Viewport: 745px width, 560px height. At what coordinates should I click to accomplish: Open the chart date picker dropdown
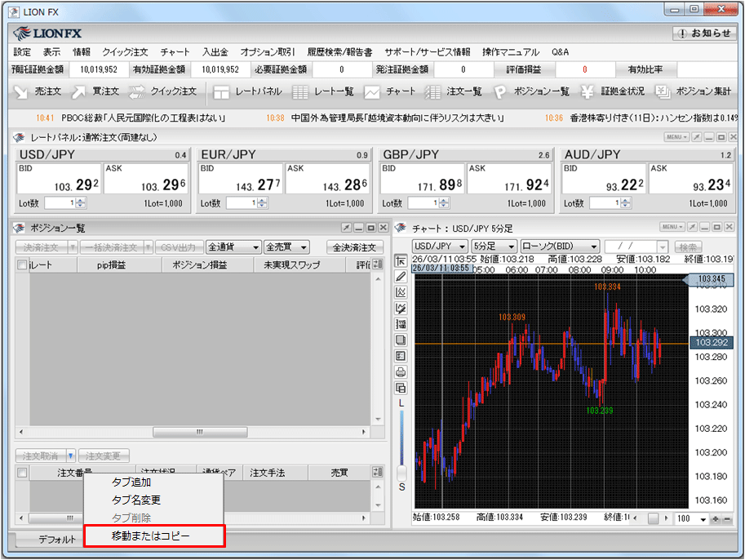tap(663, 247)
